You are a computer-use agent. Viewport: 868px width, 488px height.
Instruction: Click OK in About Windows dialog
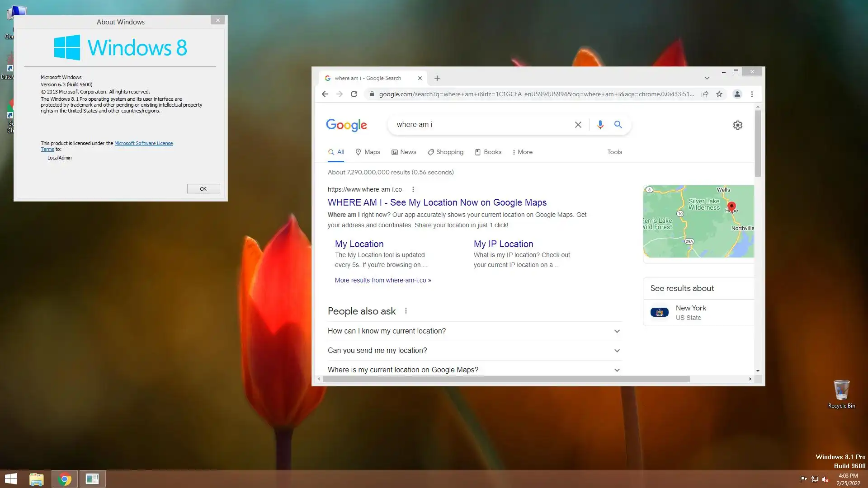(x=203, y=189)
